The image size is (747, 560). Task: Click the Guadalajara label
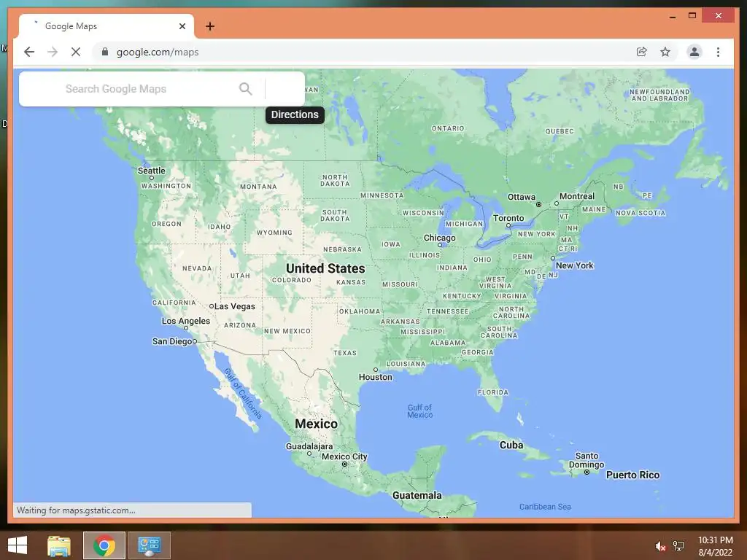pos(309,446)
